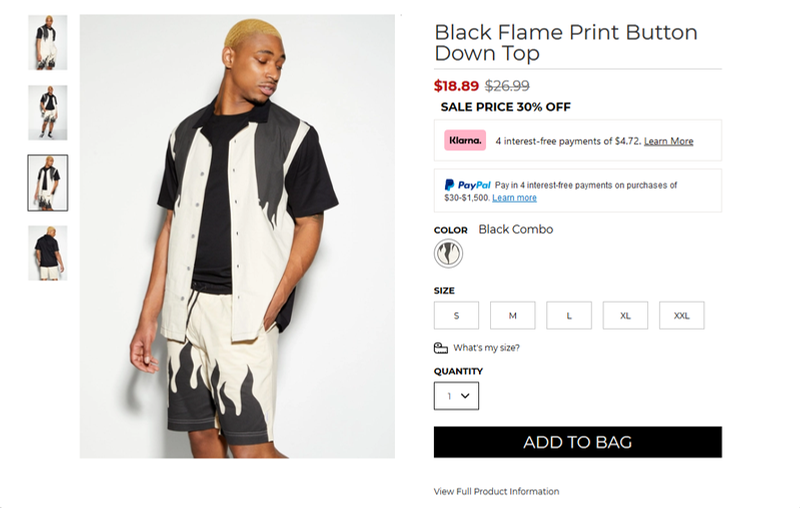Open the Quantity dropdown
This screenshot has width=800, height=508.
pyautogui.click(x=456, y=396)
